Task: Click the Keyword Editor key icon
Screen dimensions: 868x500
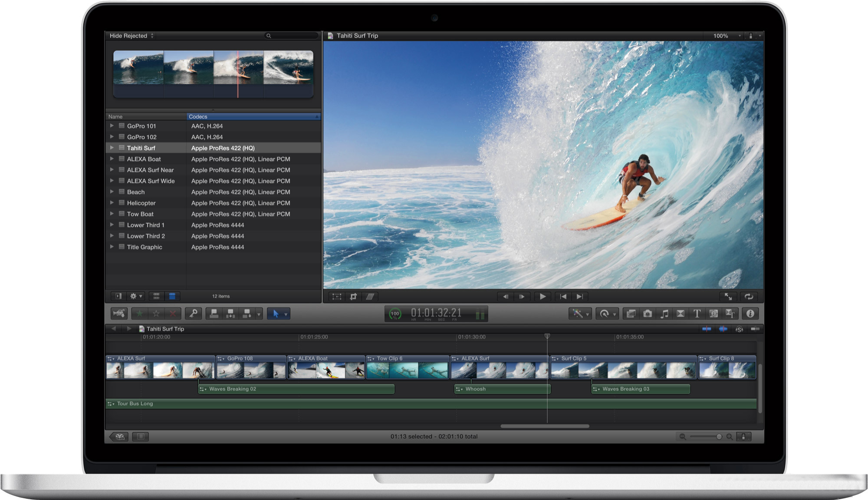Action: [194, 314]
